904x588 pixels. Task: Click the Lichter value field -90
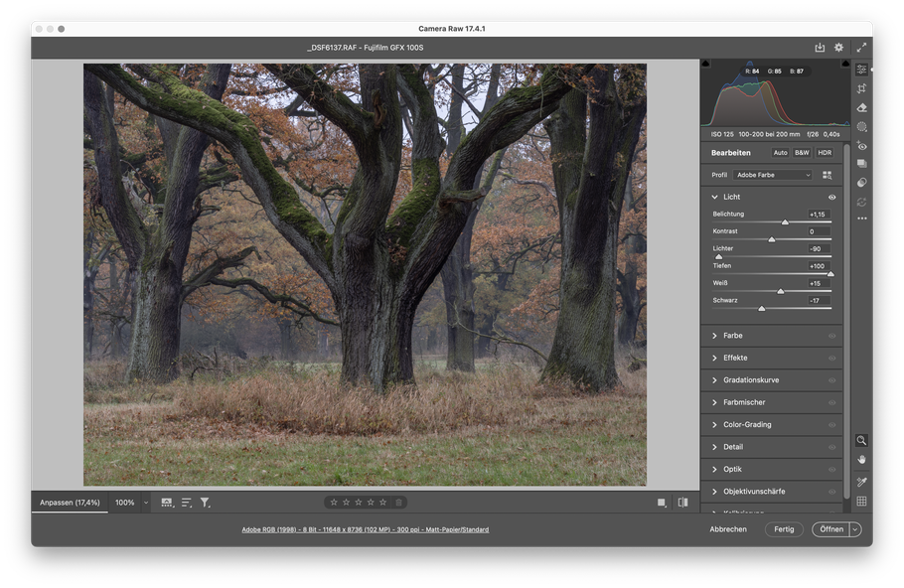click(x=819, y=249)
